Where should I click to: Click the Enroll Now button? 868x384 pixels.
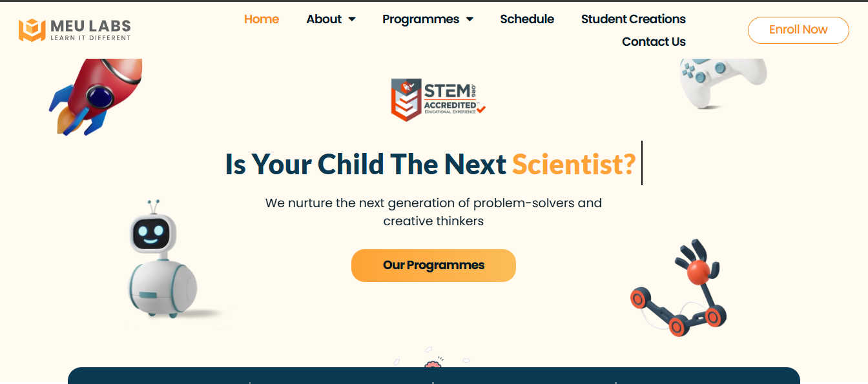tap(798, 30)
